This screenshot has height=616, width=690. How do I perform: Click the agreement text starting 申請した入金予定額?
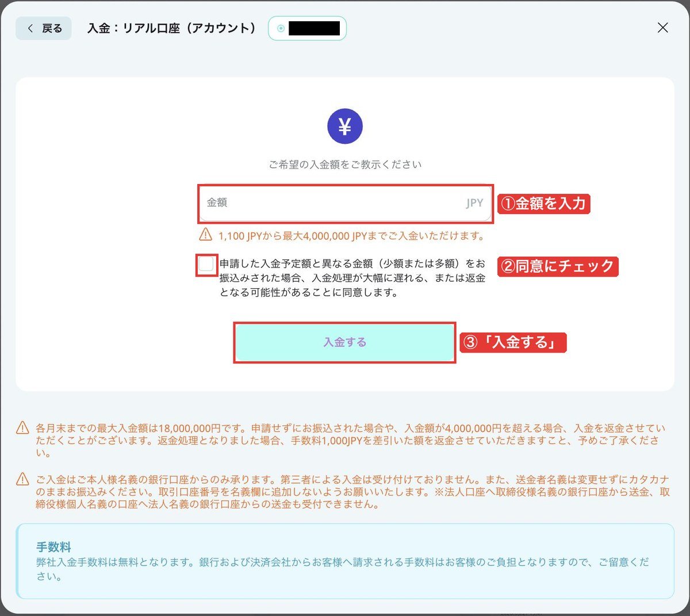click(x=352, y=278)
